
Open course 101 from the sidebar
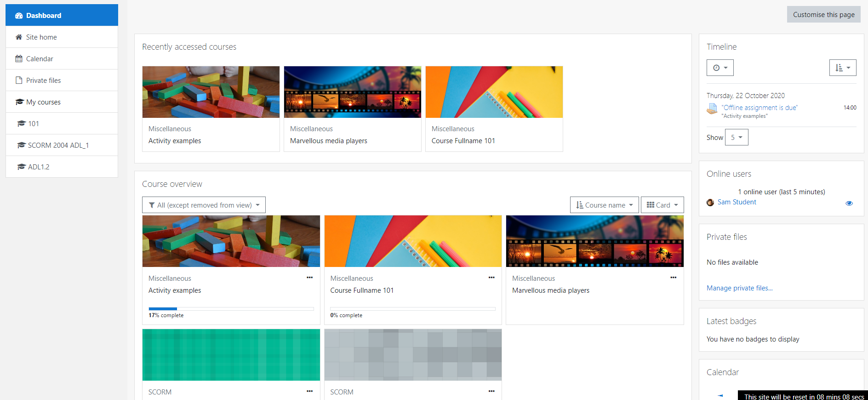[x=62, y=123]
